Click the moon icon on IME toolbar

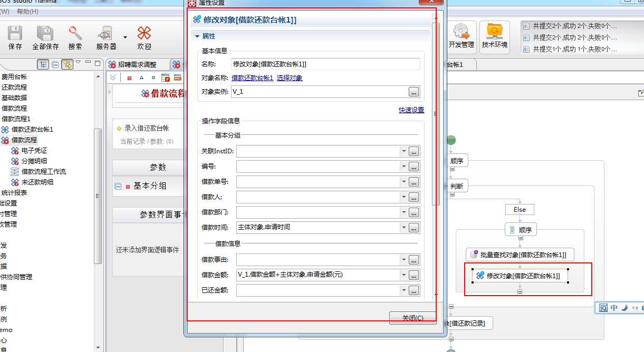click(x=624, y=308)
